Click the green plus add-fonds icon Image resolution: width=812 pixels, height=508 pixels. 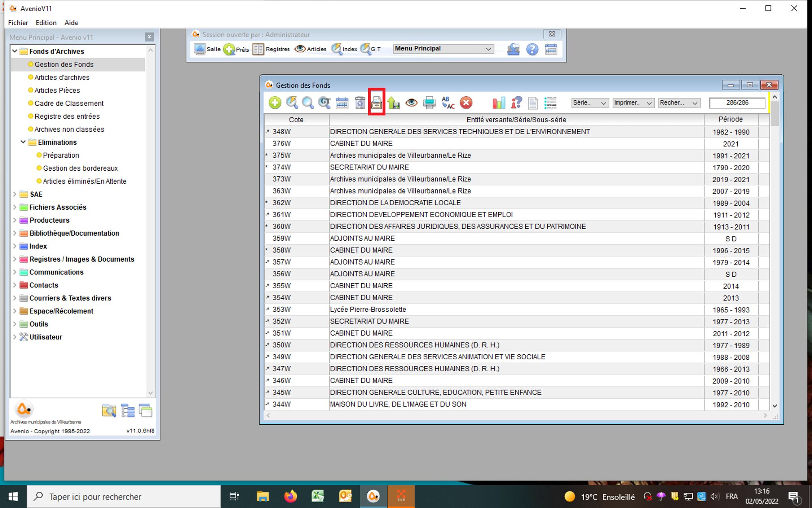tap(275, 103)
